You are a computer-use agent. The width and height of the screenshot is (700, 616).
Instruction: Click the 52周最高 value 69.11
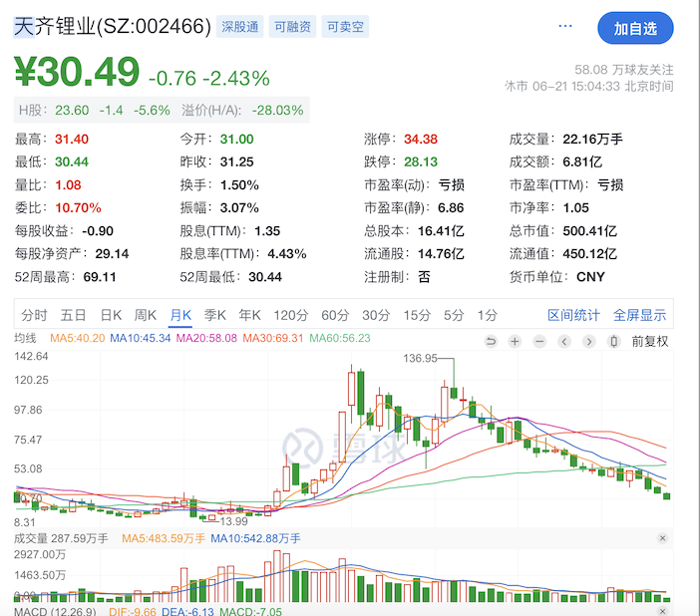[100, 277]
